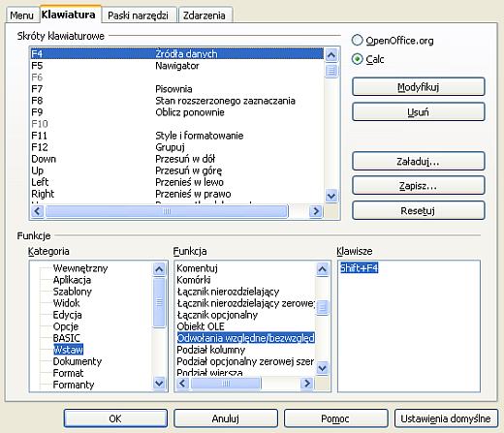Screen dimensions: 504x433
Task: Select the Left Przenieś w lewo row
Action: (x=177, y=182)
